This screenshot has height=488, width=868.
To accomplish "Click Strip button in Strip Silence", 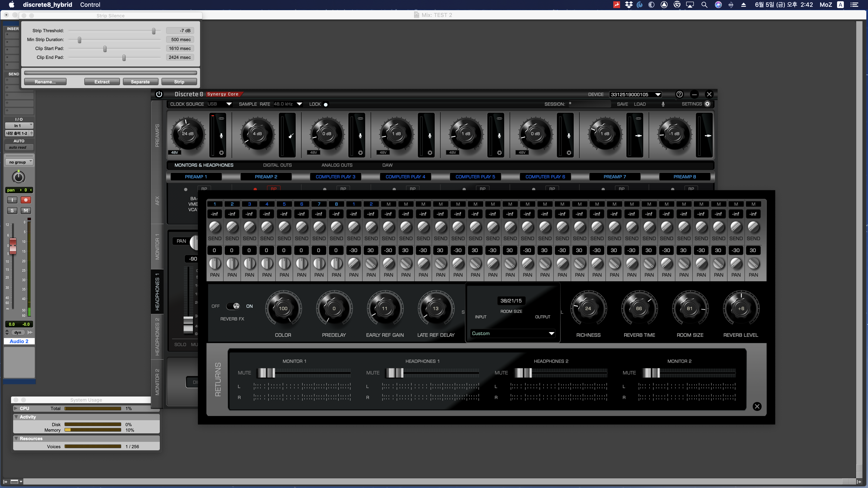I will [179, 82].
